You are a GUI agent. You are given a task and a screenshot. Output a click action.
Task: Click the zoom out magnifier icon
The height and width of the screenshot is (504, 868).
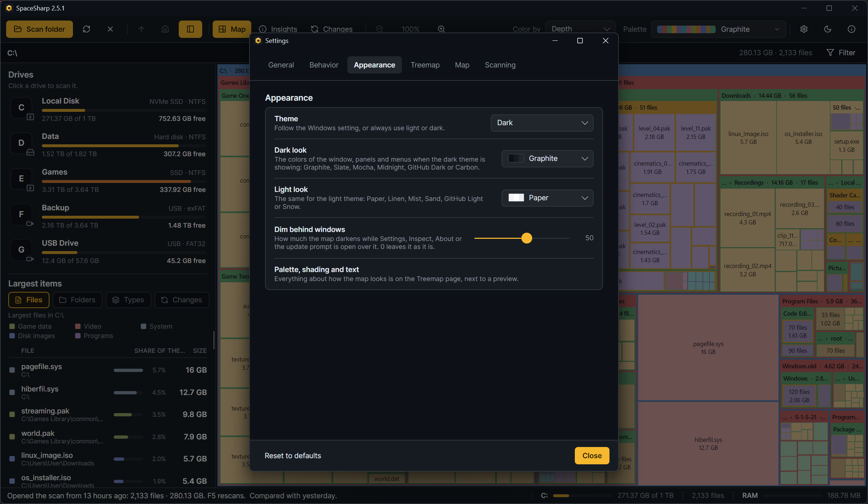point(379,29)
